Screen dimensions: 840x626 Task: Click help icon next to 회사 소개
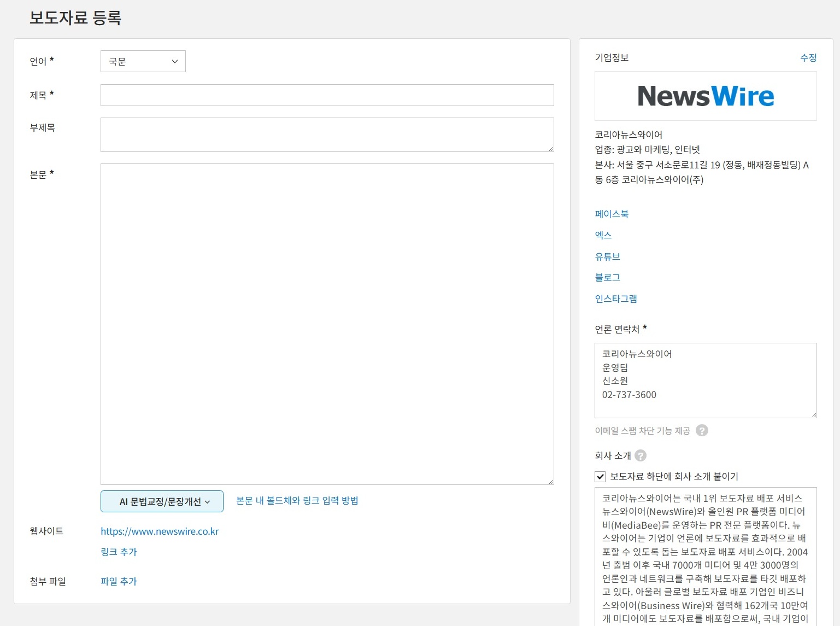641,455
